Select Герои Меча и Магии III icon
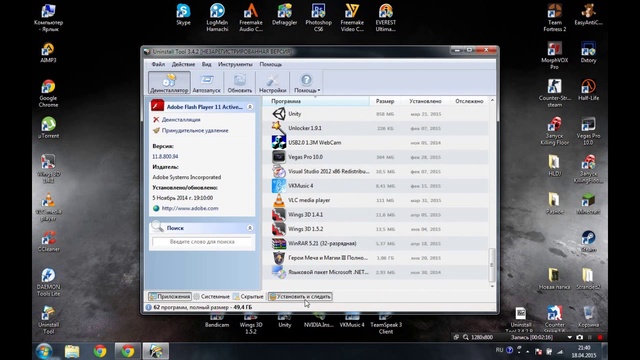Image resolution: width=640 pixels, height=360 pixels. click(x=279, y=258)
